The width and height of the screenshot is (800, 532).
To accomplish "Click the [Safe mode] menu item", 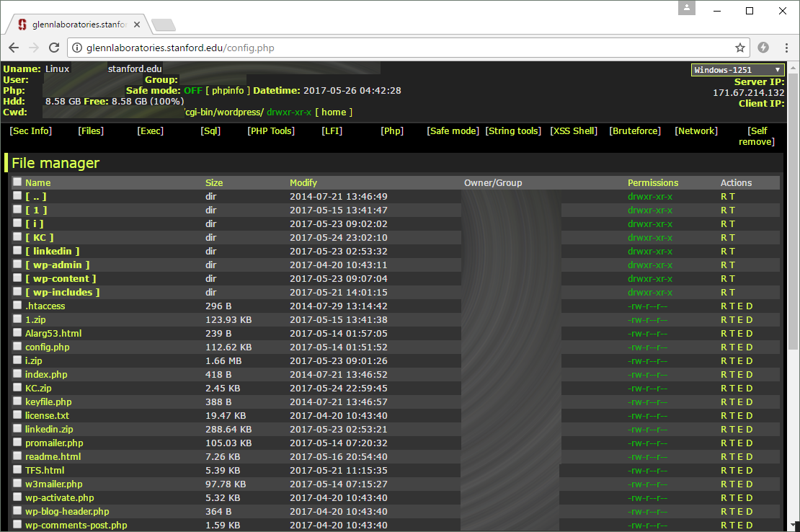I will tap(453, 130).
